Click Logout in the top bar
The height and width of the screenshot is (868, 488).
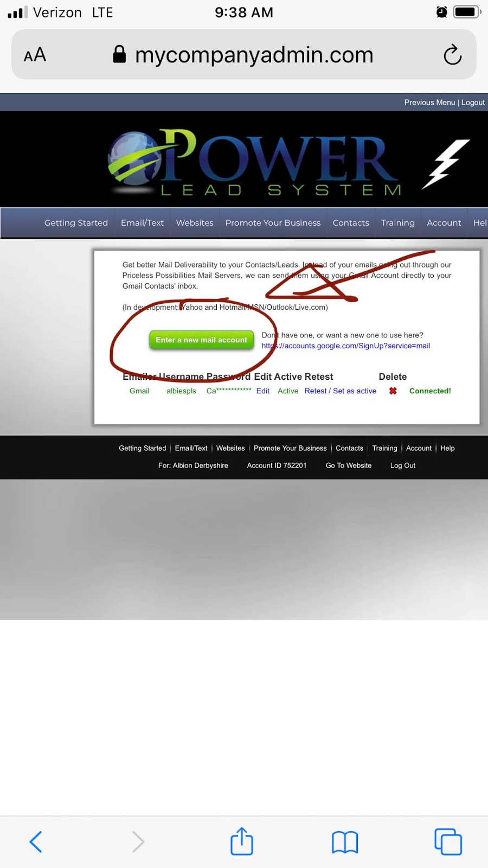[x=473, y=102]
